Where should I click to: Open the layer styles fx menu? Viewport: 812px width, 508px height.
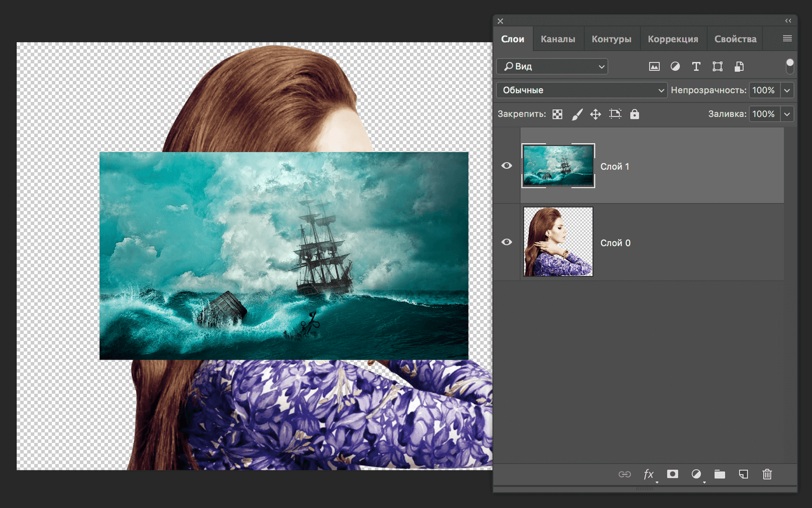649,474
